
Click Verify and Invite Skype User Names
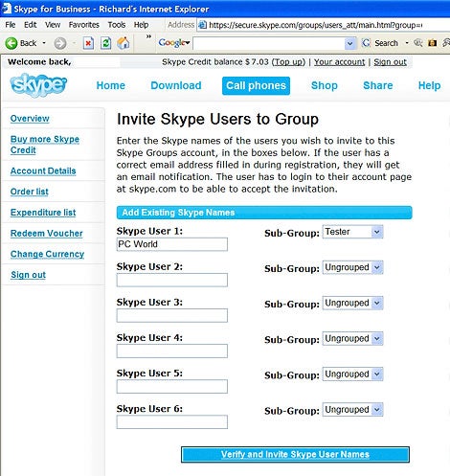coord(295,454)
